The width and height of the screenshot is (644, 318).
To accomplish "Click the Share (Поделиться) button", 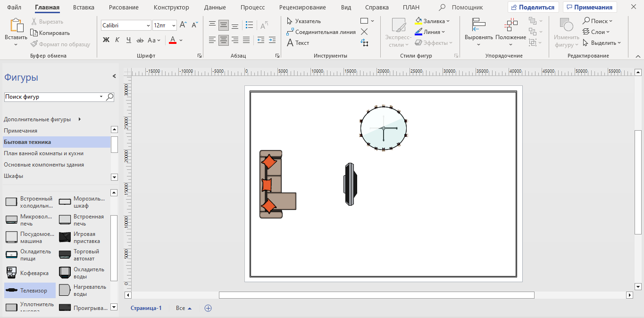I will (533, 8).
